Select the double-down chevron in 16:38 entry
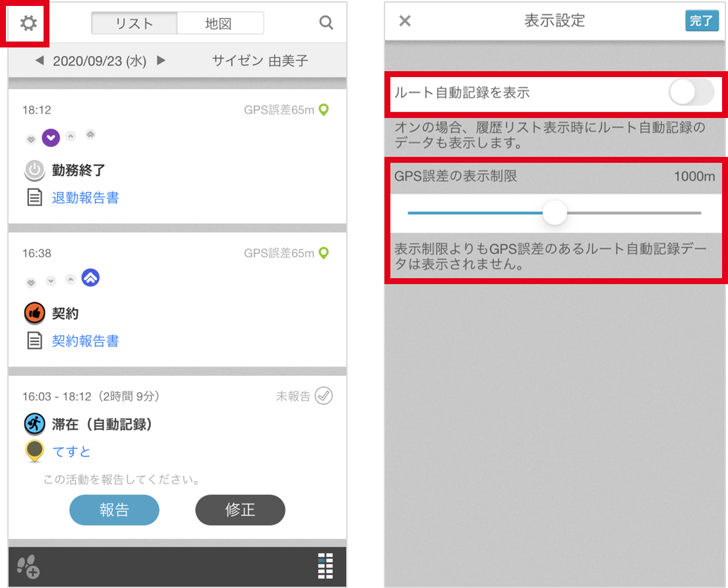 [30, 282]
